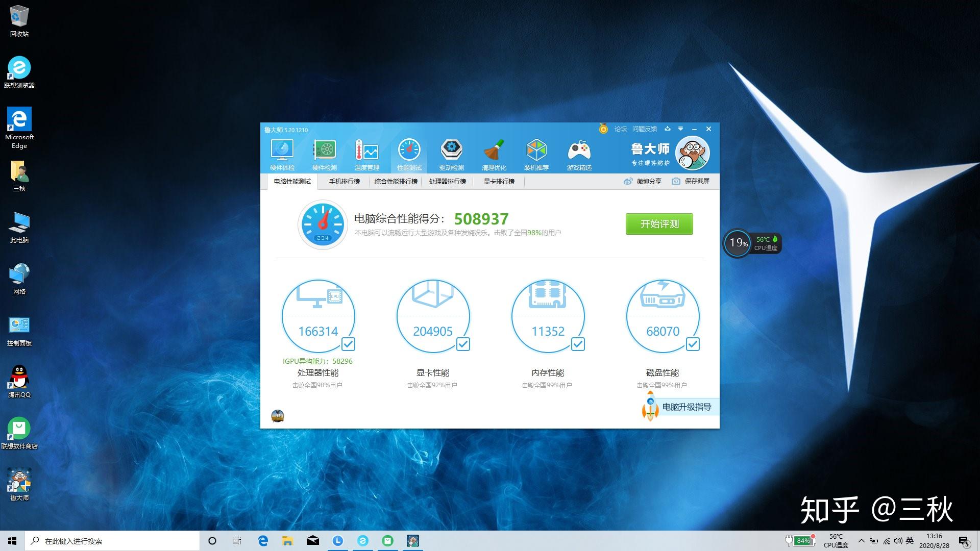Open 驱动检测 driver detection
Screen dimensions: 980x551
452,155
